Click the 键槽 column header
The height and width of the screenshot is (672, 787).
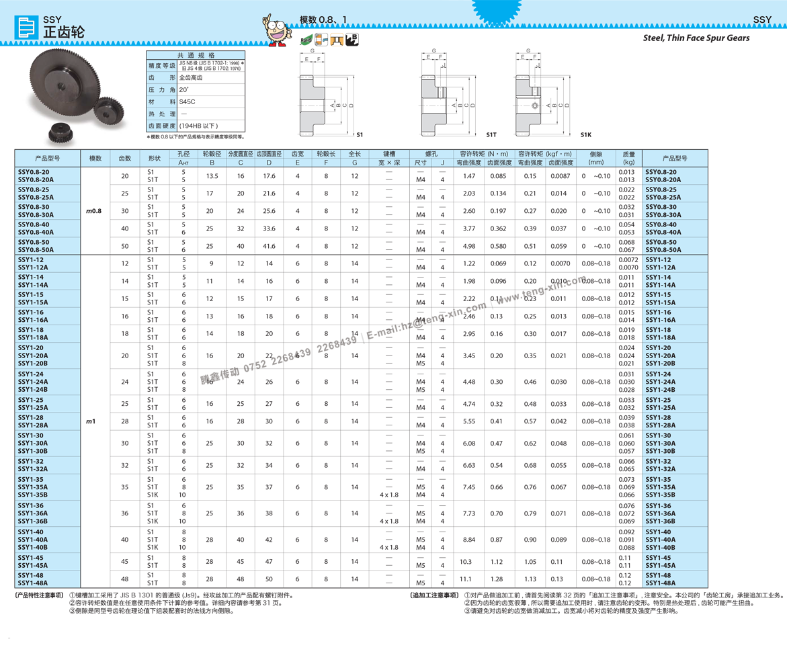click(x=389, y=155)
